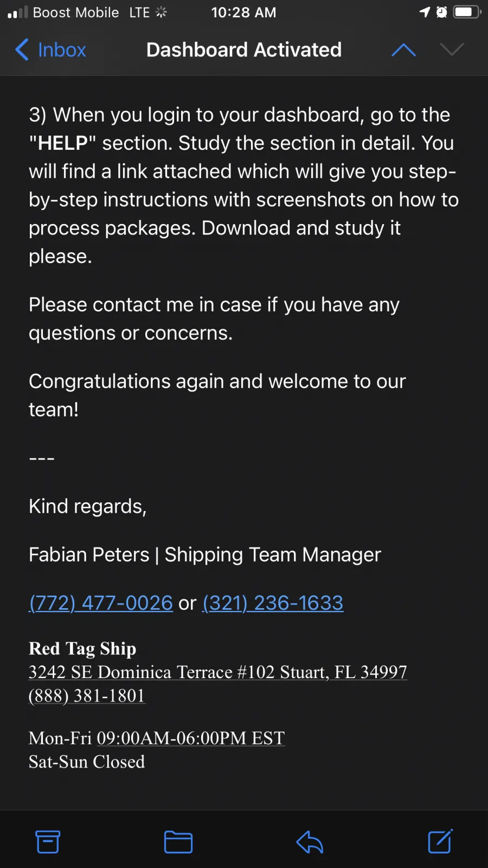
Task: Call the (888) 381-1801 number link
Action: (x=87, y=695)
